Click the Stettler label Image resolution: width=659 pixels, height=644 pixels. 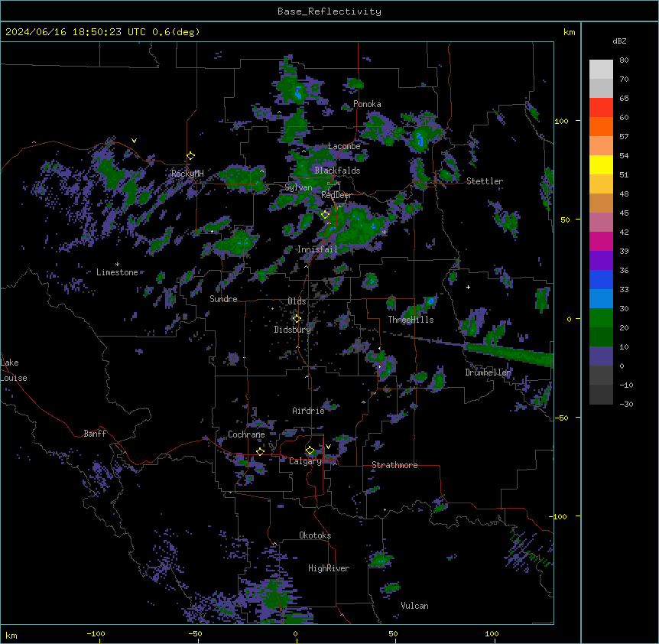click(485, 181)
